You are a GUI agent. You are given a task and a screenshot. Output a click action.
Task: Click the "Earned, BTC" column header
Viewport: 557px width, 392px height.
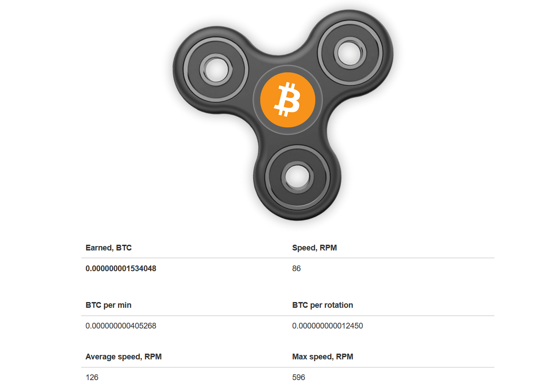coord(108,248)
